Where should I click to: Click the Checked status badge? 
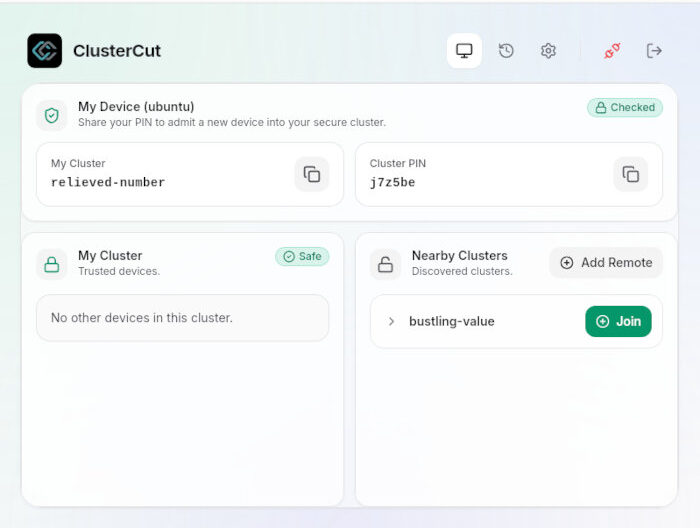pos(625,108)
